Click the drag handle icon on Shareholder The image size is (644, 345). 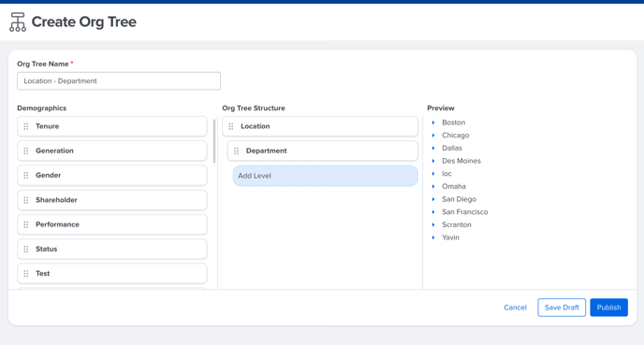pyautogui.click(x=26, y=200)
